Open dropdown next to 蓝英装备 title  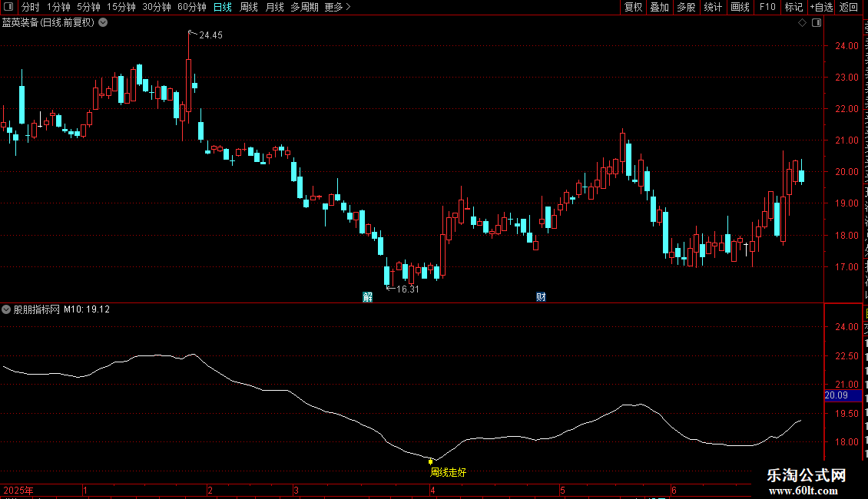click(x=103, y=23)
